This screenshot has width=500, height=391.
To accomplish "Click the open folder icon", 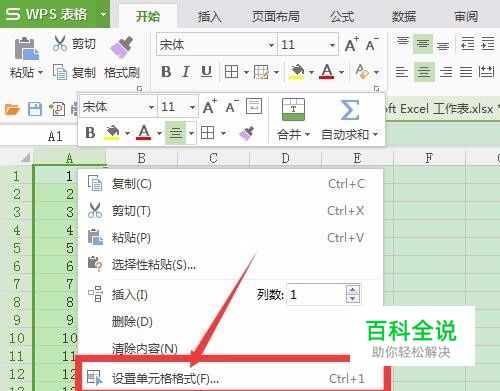I will (12, 109).
